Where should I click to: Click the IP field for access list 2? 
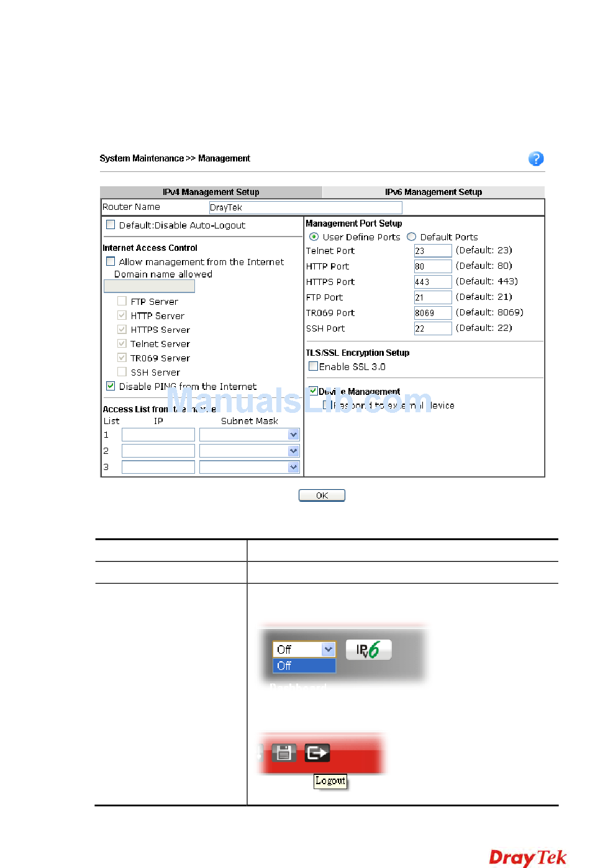(x=158, y=451)
